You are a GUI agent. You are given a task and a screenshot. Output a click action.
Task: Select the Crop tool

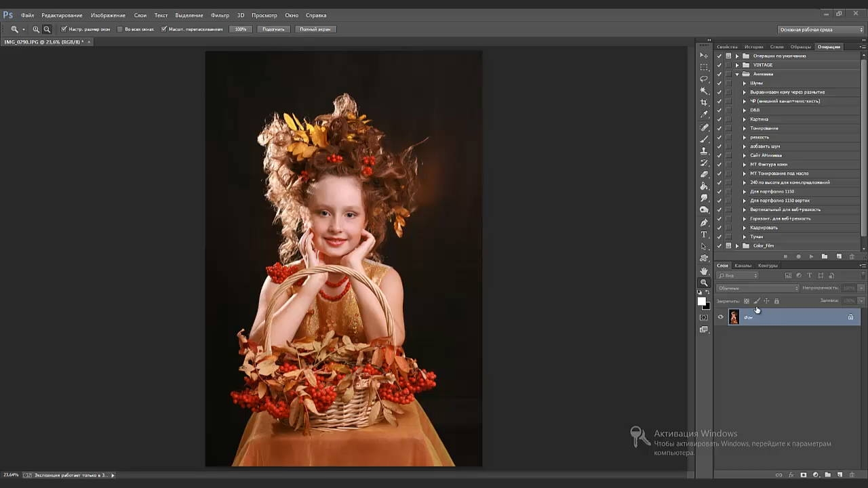[x=704, y=103]
